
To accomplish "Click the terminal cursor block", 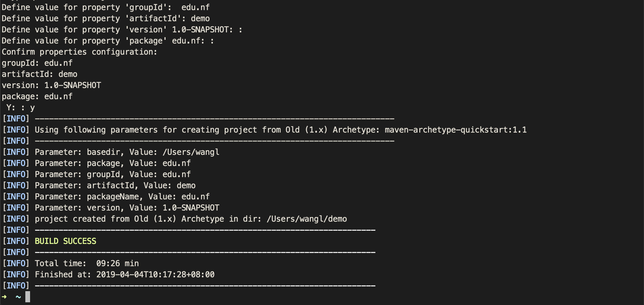I will point(28,297).
